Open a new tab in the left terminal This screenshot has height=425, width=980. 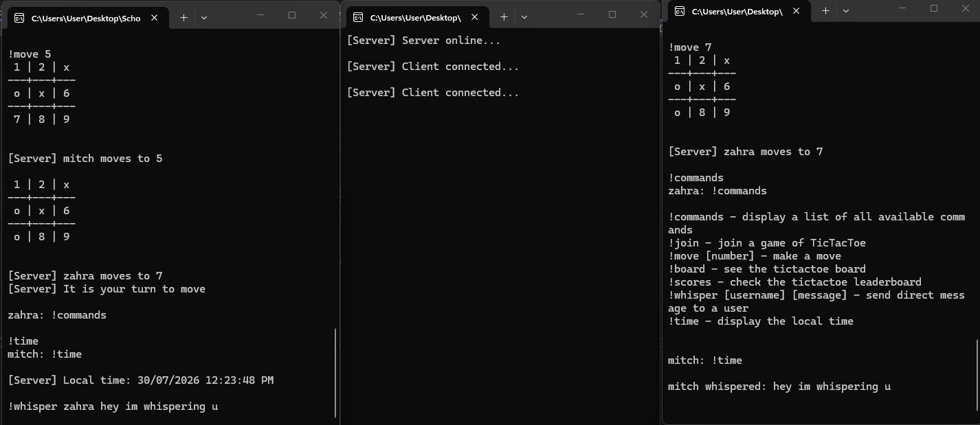(183, 18)
